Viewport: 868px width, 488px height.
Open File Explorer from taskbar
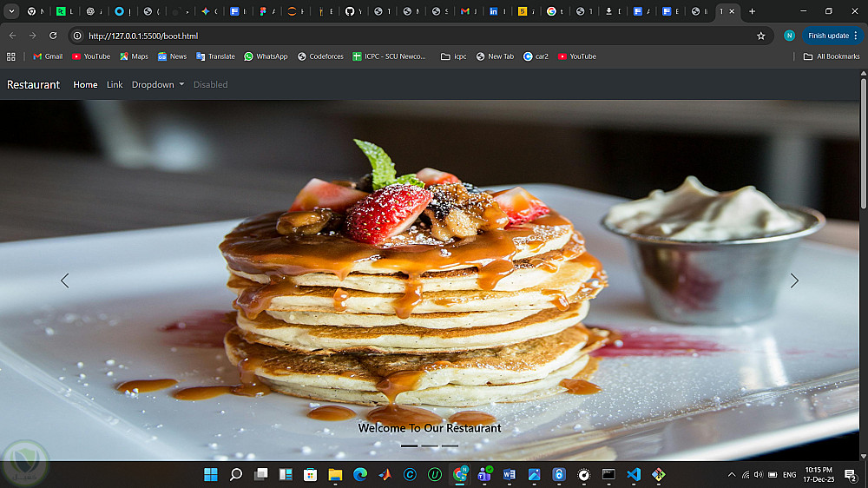tap(335, 475)
